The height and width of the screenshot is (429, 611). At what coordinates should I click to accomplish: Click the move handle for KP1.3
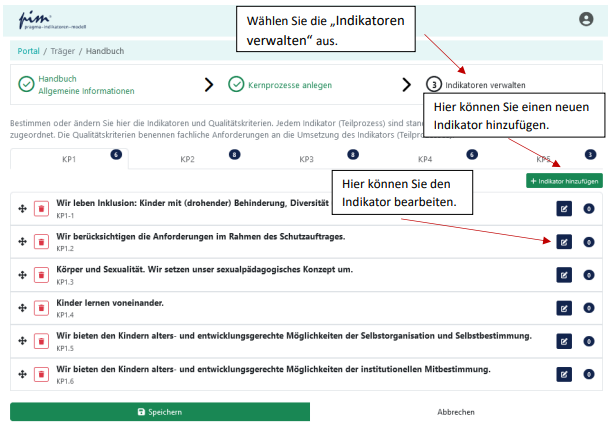click(22, 275)
